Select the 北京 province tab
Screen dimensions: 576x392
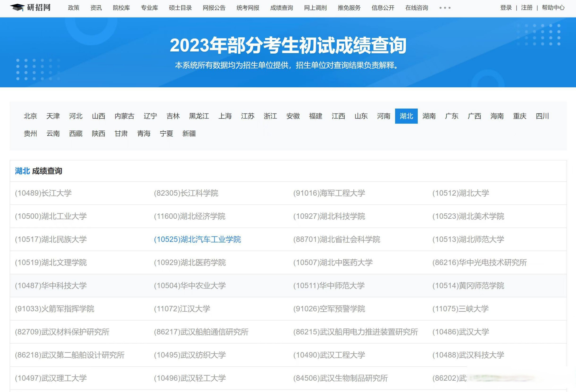click(x=30, y=116)
